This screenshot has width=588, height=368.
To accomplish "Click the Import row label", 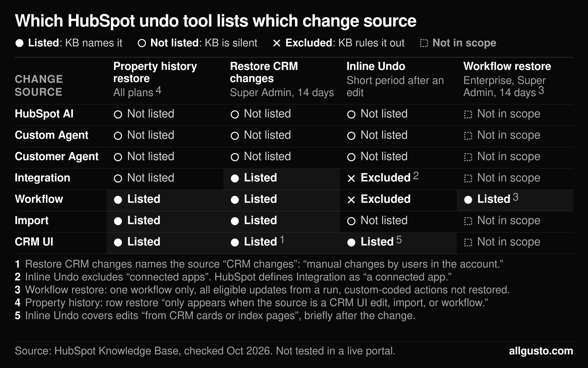I will click(32, 220).
